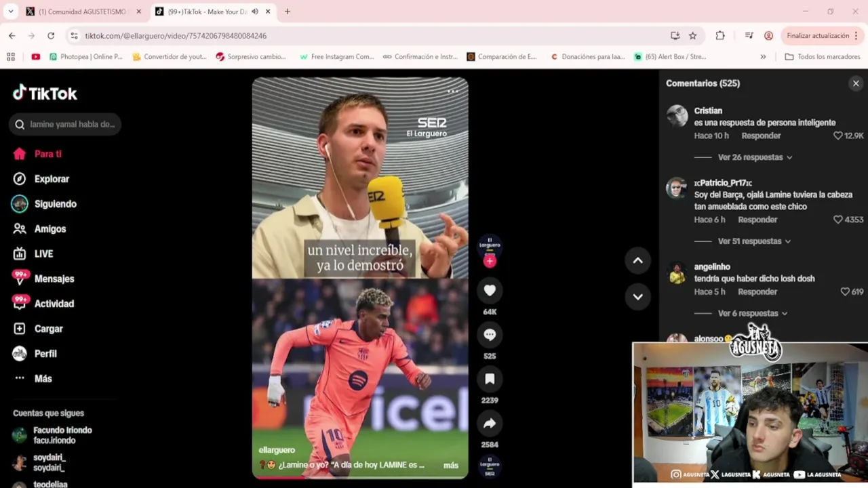
Task: Like Patricio_Pr17's comment
Action: tap(838, 220)
